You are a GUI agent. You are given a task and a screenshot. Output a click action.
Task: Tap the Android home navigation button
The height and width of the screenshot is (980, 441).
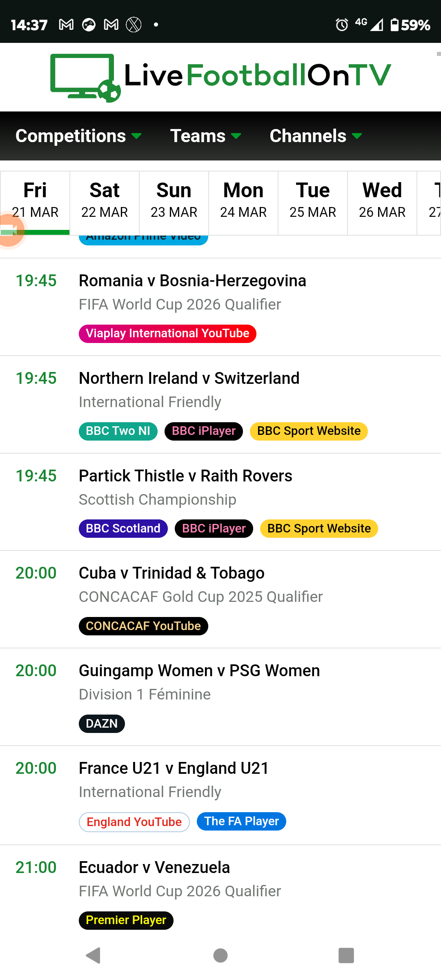click(220, 955)
